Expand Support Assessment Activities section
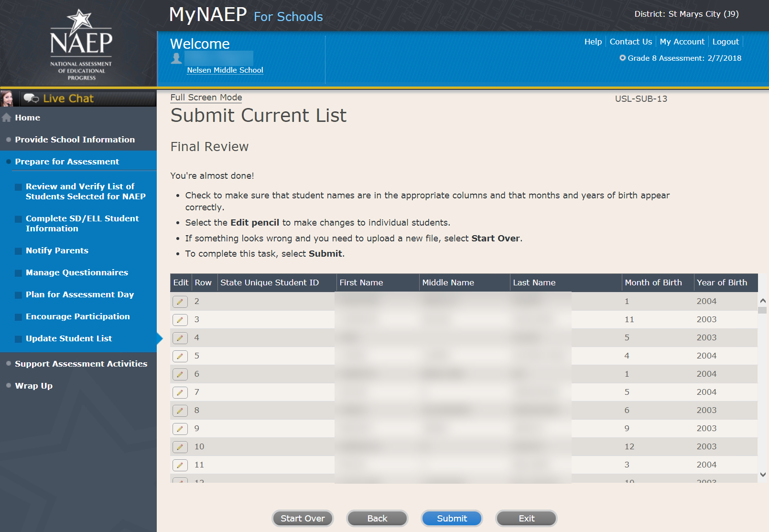The image size is (769, 532). (x=81, y=364)
